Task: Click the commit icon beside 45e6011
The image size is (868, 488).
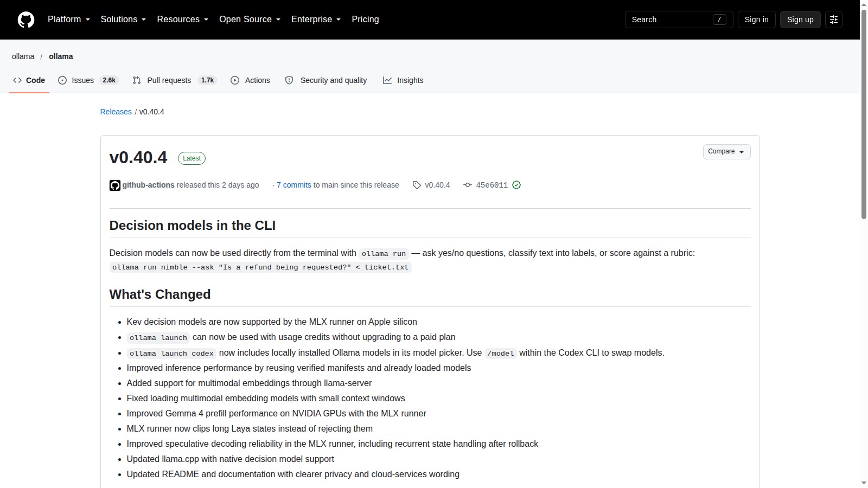Action: [x=468, y=185]
